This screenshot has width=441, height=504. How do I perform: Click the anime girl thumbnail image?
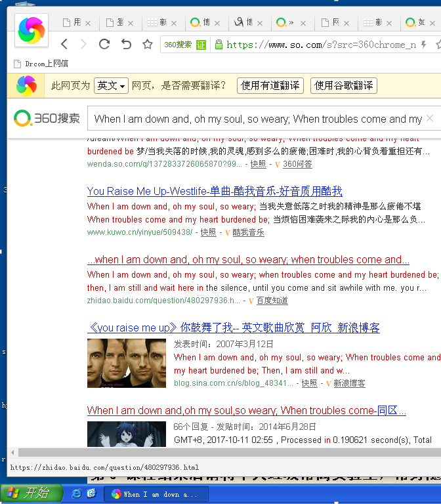click(126, 434)
